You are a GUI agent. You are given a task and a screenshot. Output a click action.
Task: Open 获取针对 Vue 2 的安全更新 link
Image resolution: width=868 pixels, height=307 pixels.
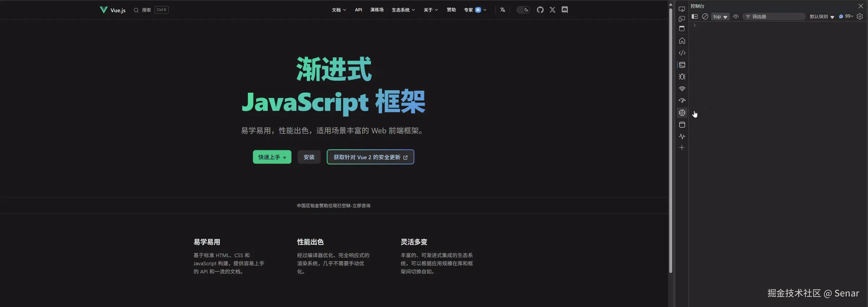point(370,157)
